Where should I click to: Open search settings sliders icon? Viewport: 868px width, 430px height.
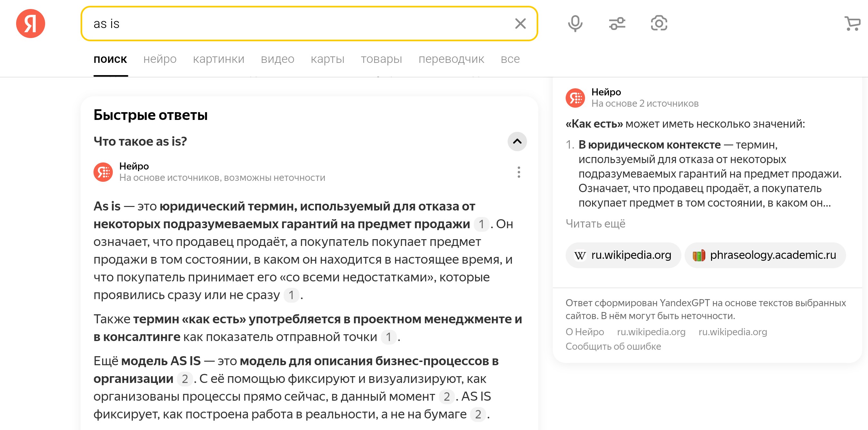click(617, 24)
